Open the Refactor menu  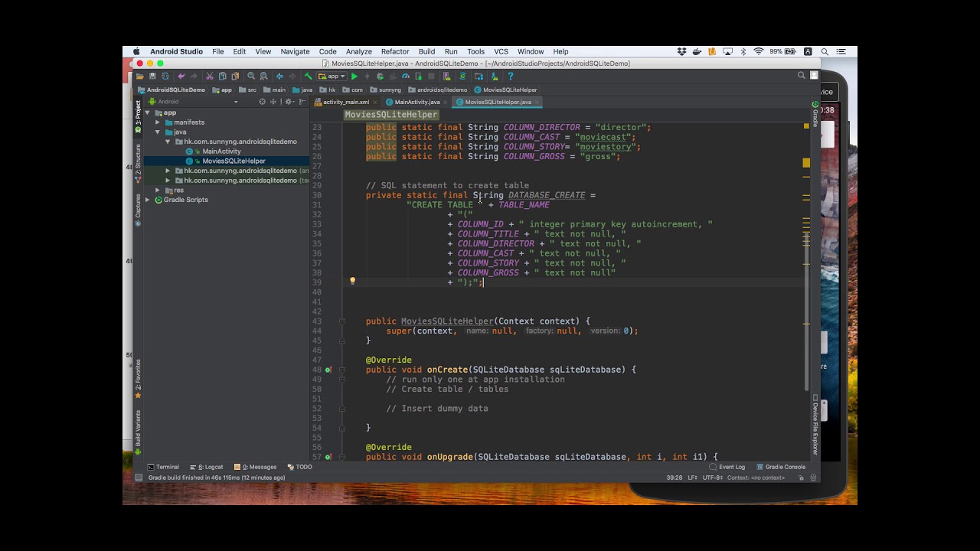click(395, 51)
